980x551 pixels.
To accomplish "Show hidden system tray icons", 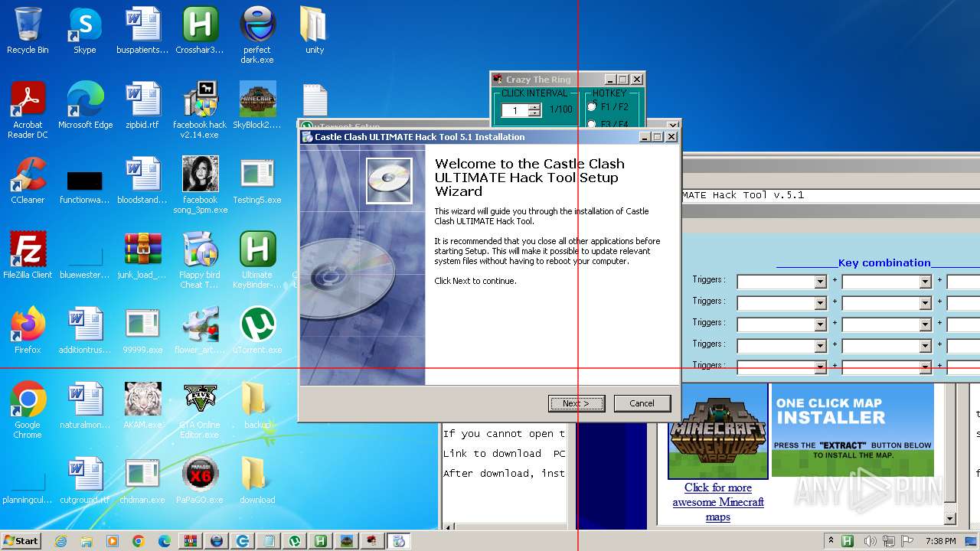I will coord(831,541).
